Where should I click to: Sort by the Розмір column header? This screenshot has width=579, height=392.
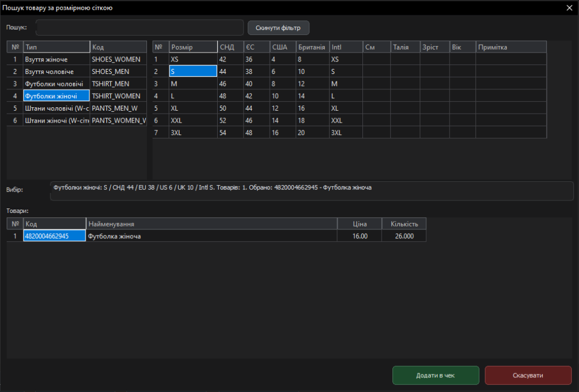(193, 47)
